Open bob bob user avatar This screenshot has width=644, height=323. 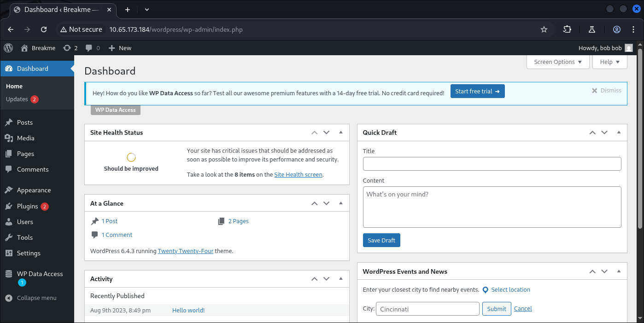tap(629, 48)
